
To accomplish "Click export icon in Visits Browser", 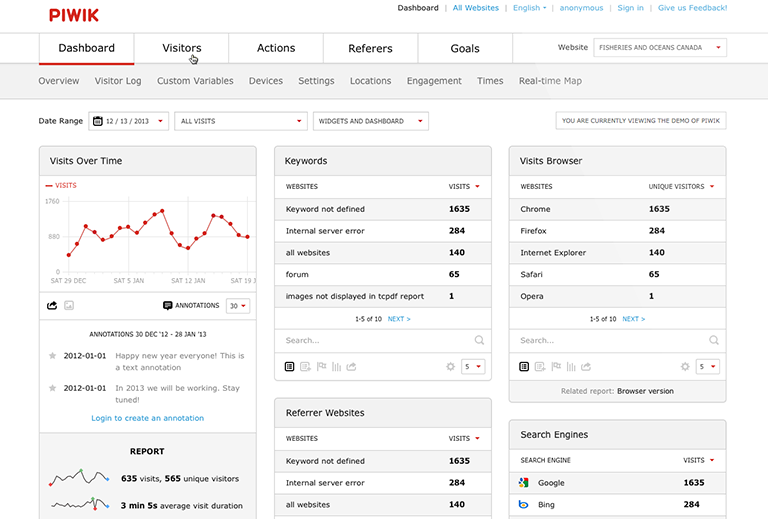I will pos(586,367).
